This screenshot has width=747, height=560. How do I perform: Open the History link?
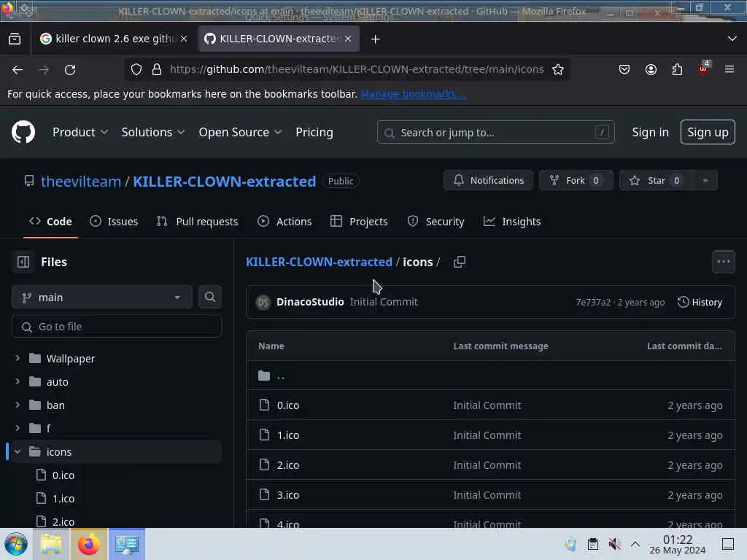point(700,302)
